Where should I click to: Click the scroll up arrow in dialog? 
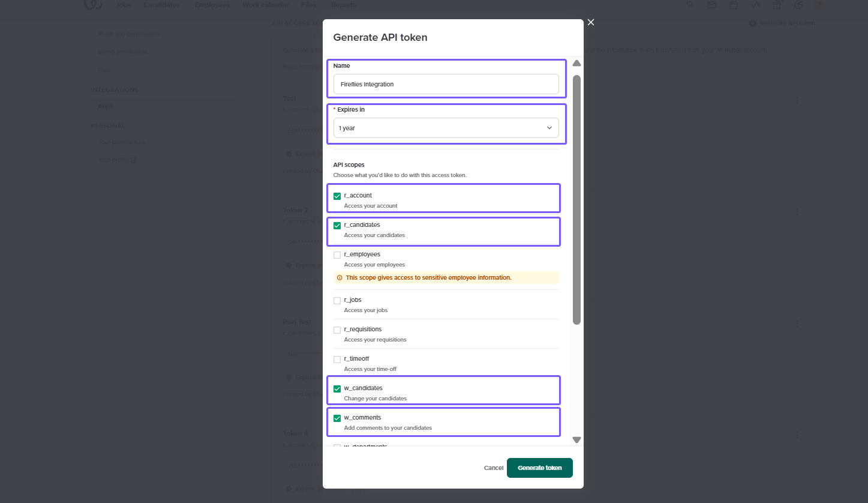576,63
